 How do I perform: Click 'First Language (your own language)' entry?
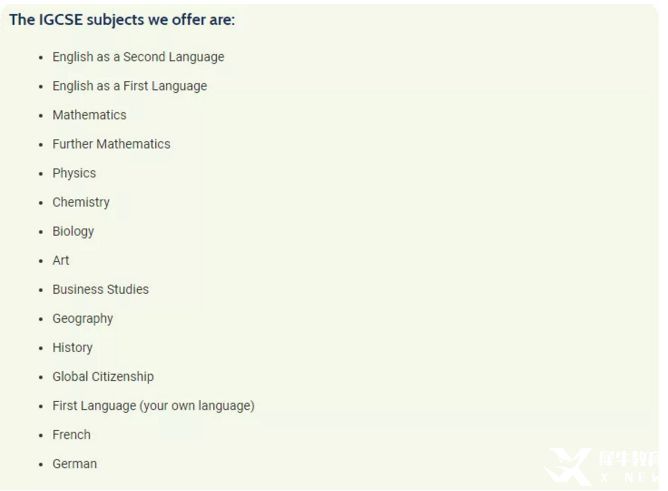click(153, 405)
